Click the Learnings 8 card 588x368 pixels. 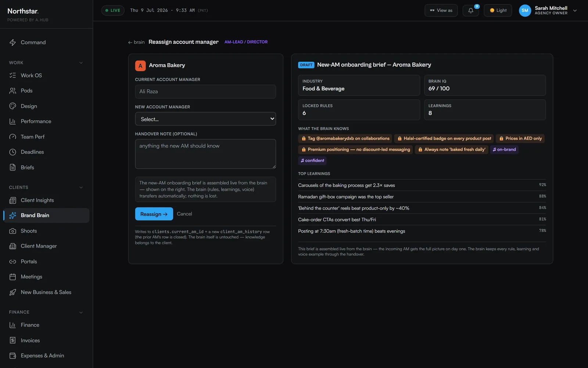[485, 110]
